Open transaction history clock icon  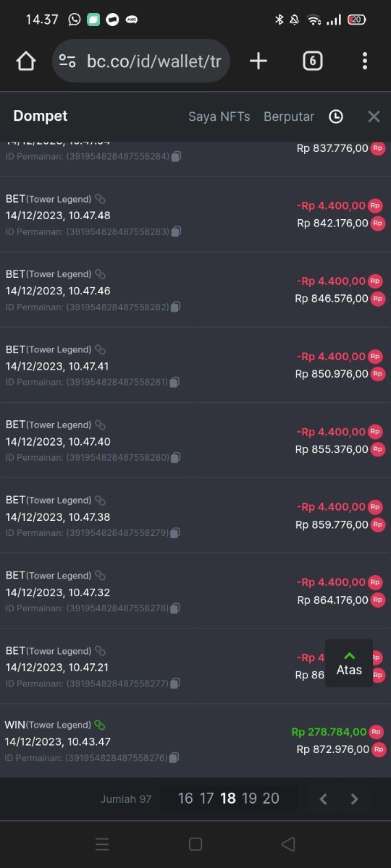[x=336, y=116]
